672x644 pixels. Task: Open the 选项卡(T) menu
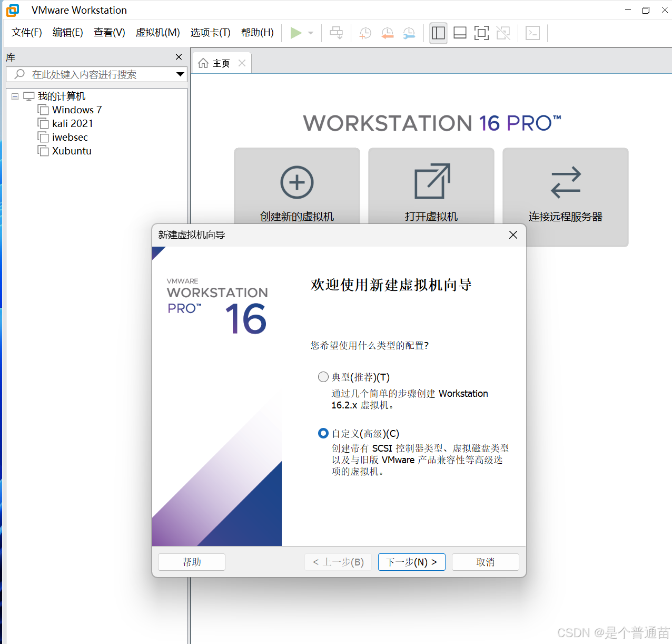pyautogui.click(x=211, y=33)
